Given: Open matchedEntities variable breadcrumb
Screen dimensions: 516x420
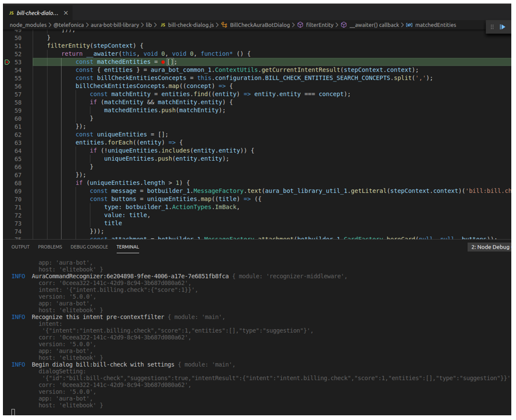Looking at the screenshot, I should tap(436, 25).
